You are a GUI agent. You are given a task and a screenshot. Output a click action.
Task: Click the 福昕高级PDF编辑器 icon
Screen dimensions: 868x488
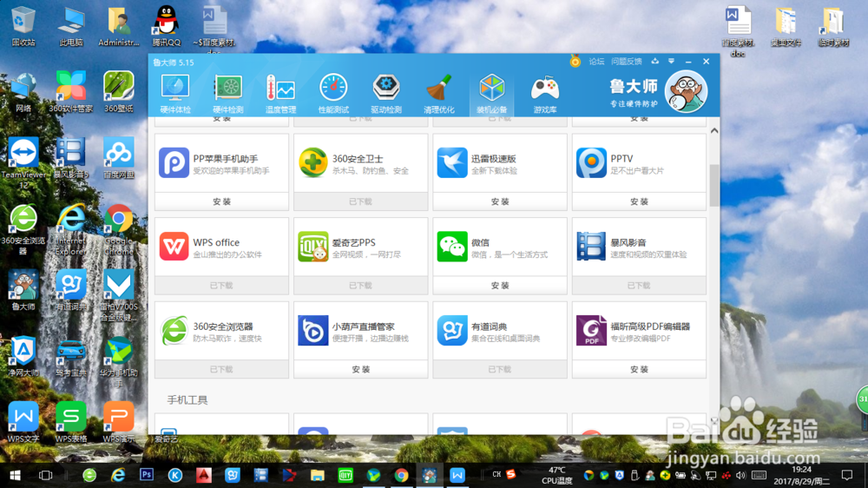590,330
